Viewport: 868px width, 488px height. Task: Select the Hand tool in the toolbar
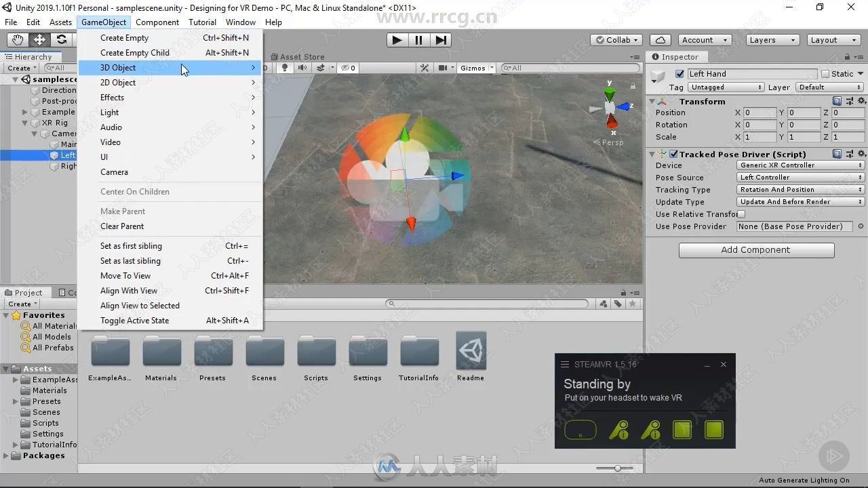18,40
